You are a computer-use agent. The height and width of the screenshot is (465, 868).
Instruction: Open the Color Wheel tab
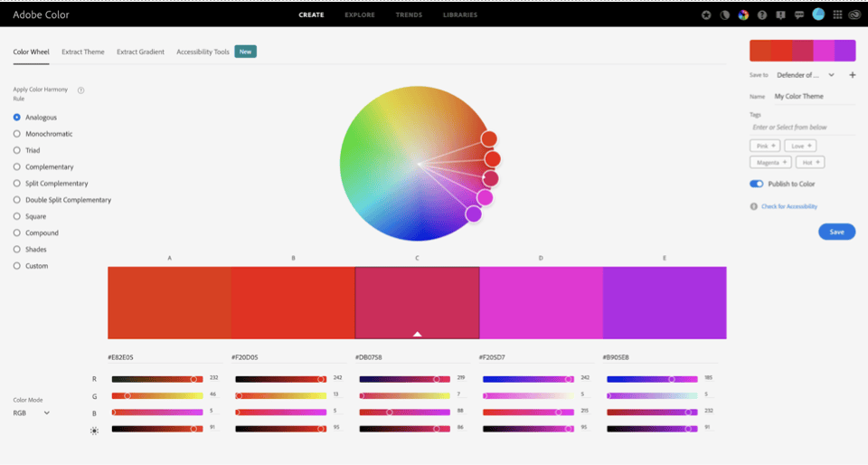tap(31, 52)
